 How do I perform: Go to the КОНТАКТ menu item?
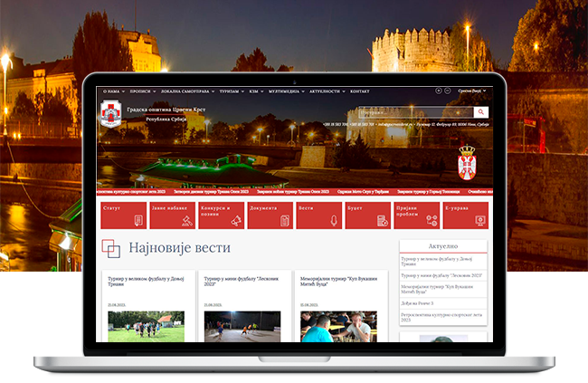point(359,91)
